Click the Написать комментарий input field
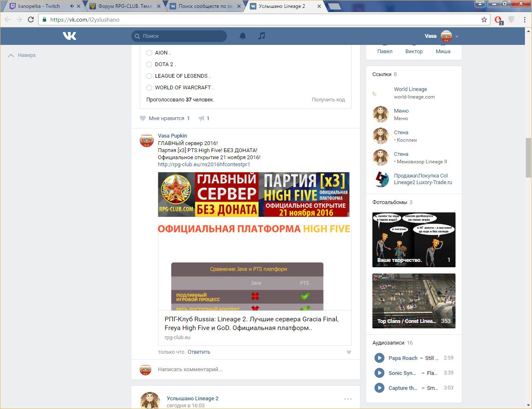 pyautogui.click(x=251, y=370)
